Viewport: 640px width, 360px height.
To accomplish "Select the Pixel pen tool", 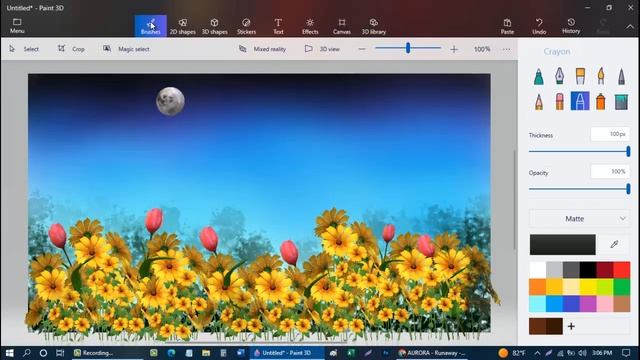I will tap(621, 76).
